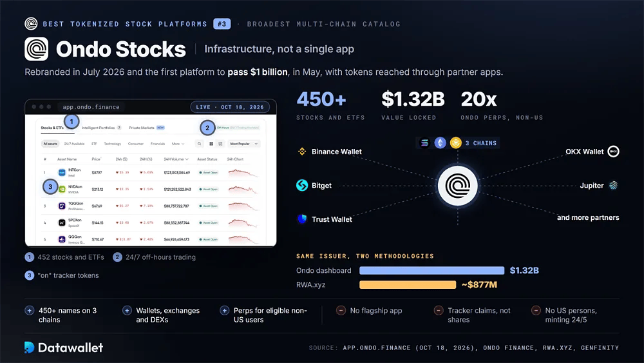644x363 pixels.
Task: Click the TQQQon asset icon
Action: tap(62, 206)
